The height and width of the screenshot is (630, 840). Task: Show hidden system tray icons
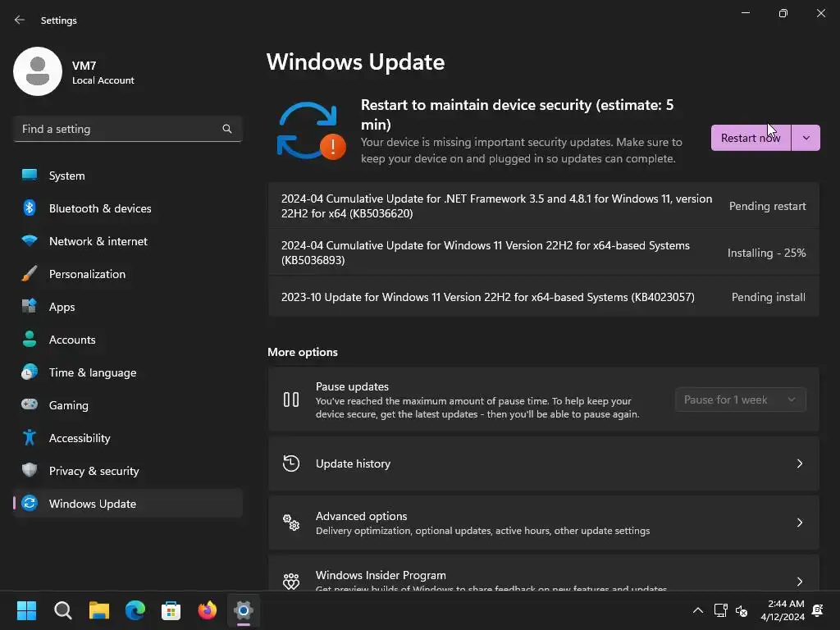click(x=698, y=610)
